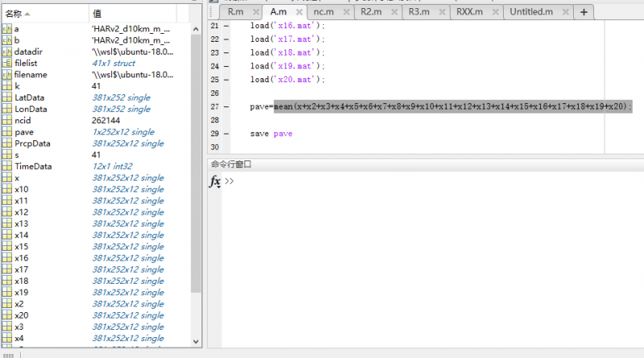Switch to the RXX.m tab

point(469,11)
